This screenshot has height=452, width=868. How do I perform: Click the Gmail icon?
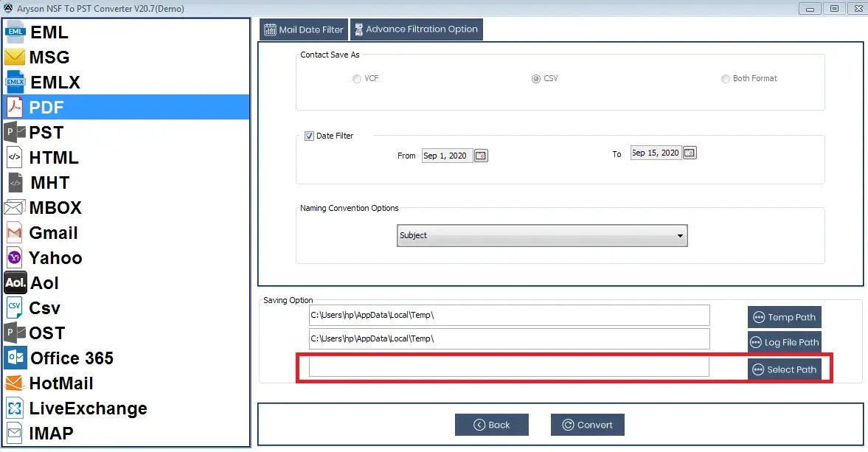pyautogui.click(x=15, y=232)
